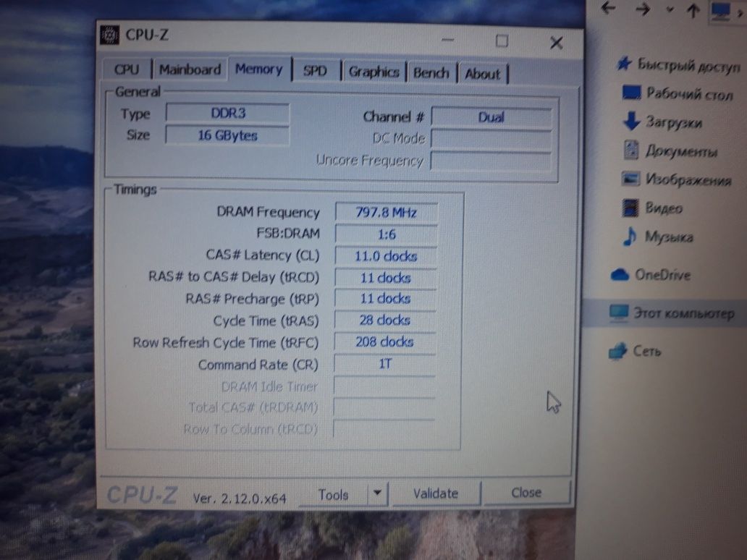Screen dimensions: 747x560
Task: Open Загрузки in Explorer sidebar
Action: (674, 123)
